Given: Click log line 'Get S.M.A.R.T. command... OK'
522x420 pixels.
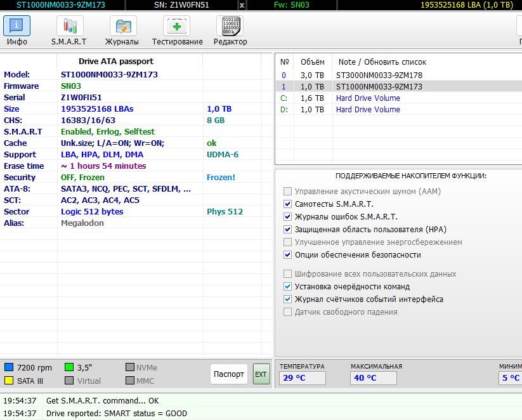Looking at the screenshot, I should click(103, 400).
